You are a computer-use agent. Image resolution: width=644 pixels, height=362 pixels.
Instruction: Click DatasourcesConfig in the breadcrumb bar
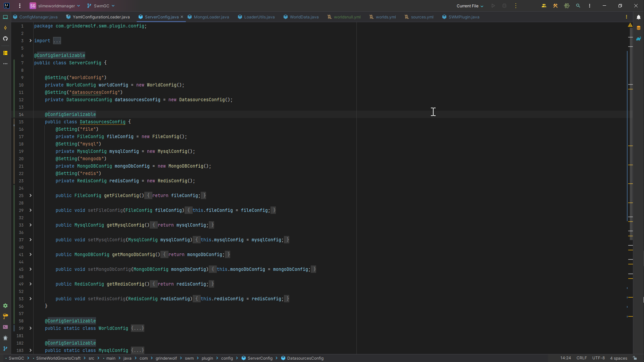tap(305, 358)
